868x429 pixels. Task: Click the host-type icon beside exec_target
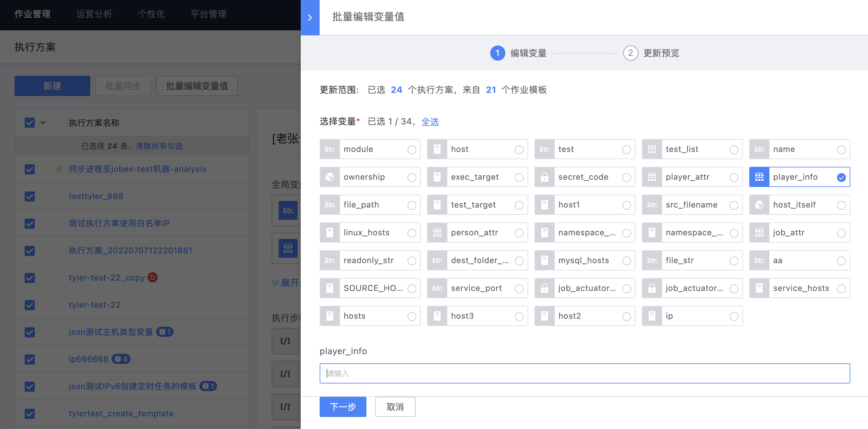(437, 177)
